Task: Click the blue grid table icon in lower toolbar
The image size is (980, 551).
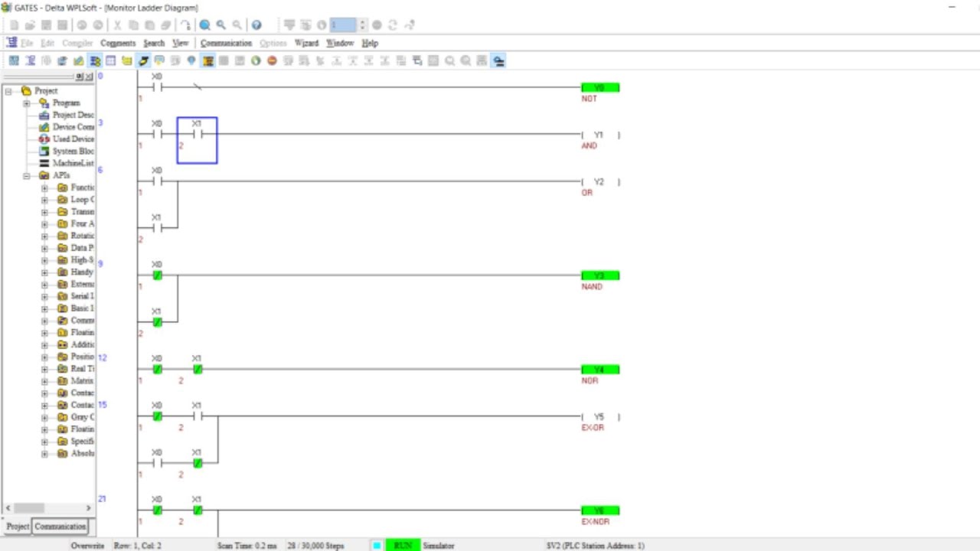Action: 111,60
